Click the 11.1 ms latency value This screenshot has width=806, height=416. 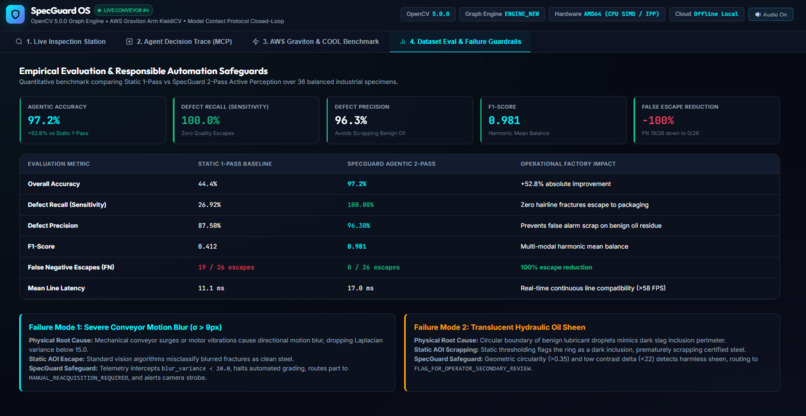(x=211, y=288)
